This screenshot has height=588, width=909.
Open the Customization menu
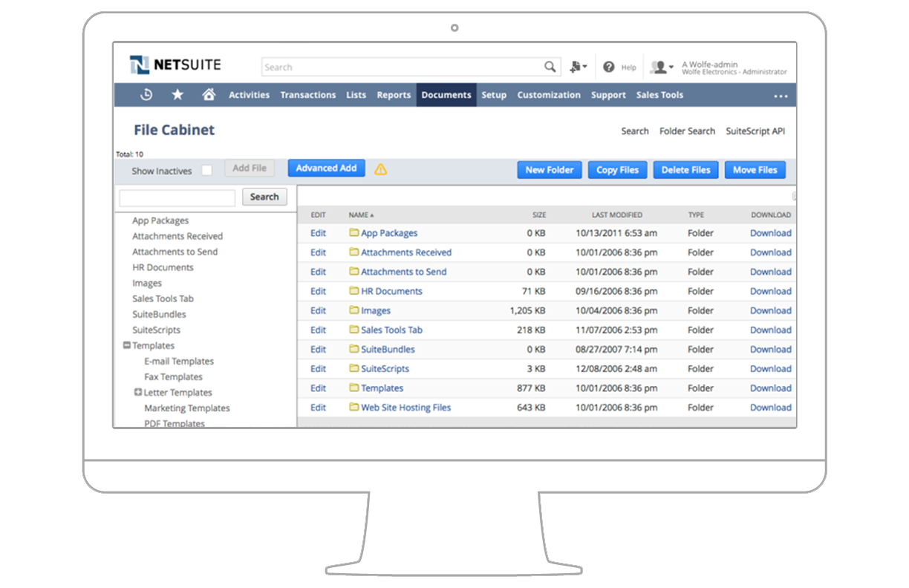(549, 95)
